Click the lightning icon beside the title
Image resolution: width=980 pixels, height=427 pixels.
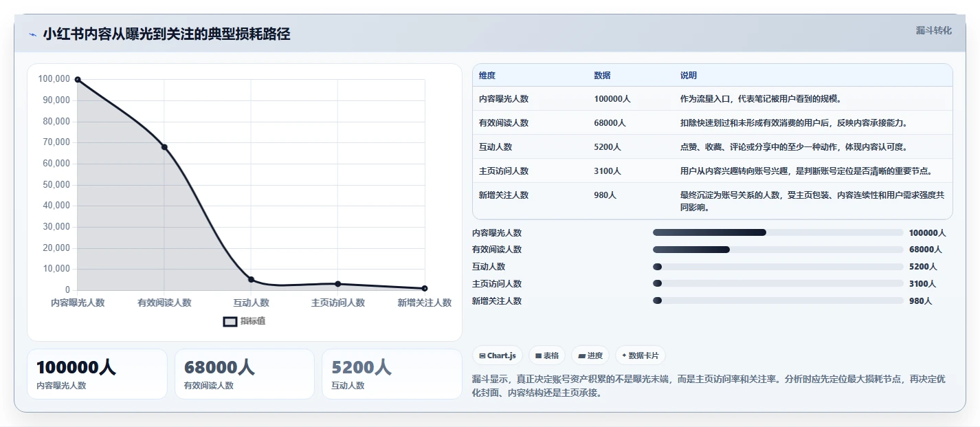tap(32, 34)
